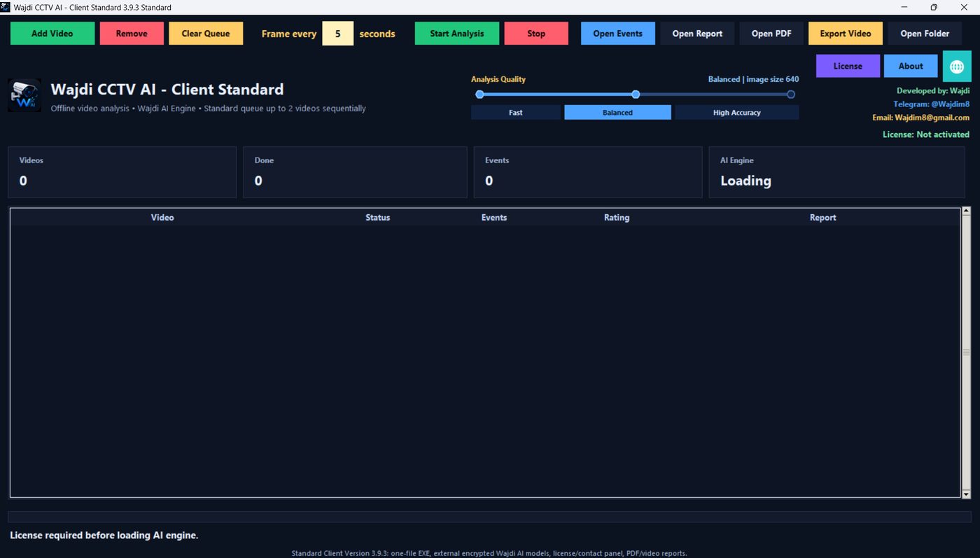This screenshot has width=980, height=558.
Task: Move Analysis Quality slider to the right end
Action: (x=791, y=95)
